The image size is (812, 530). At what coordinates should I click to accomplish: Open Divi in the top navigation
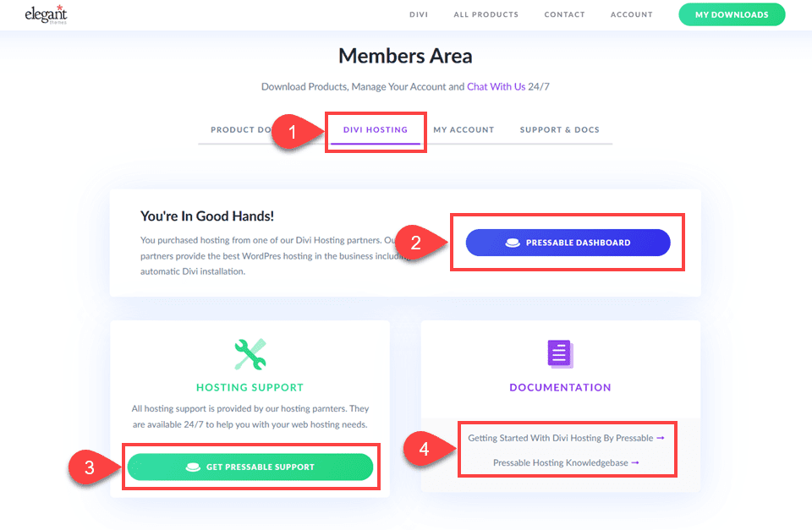pyautogui.click(x=419, y=14)
